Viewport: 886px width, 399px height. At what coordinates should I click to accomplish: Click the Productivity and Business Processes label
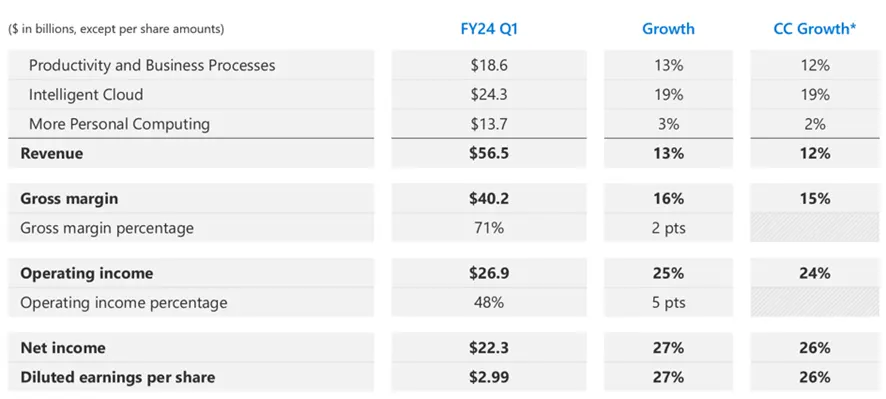pyautogui.click(x=152, y=65)
